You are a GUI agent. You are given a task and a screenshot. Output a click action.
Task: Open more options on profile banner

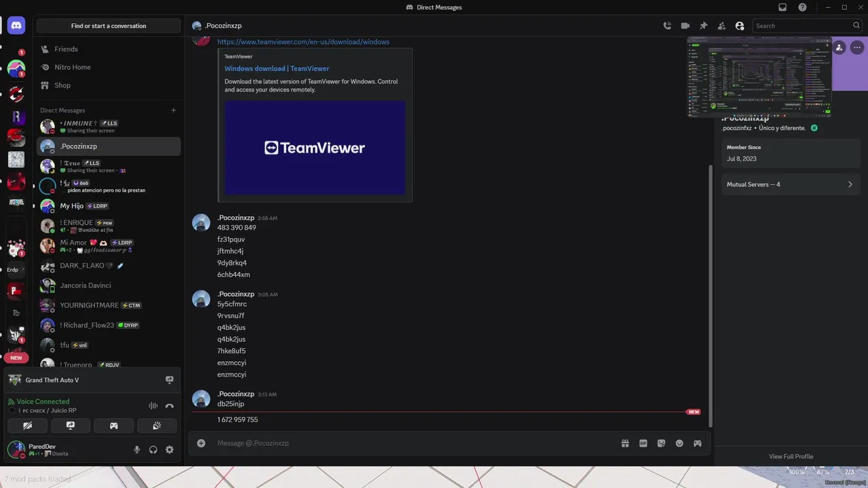(857, 47)
